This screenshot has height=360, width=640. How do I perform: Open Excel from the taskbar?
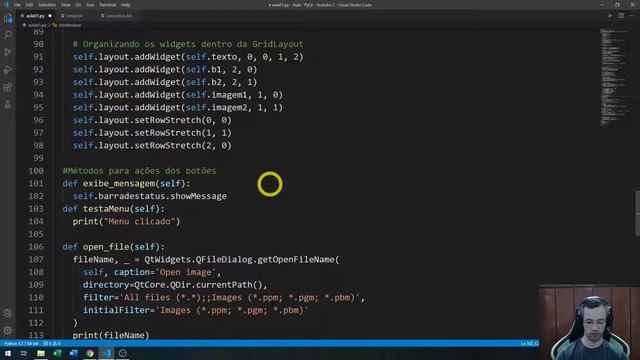(x=57, y=353)
